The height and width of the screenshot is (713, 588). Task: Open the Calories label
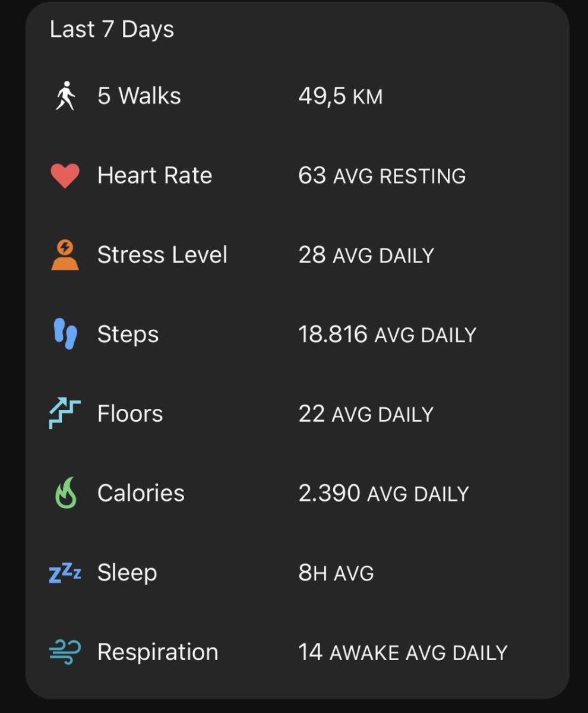[x=141, y=493]
